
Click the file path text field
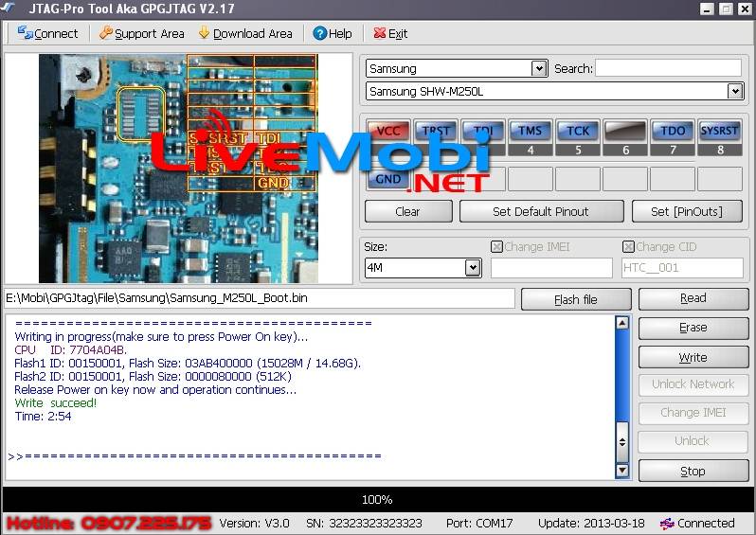(x=260, y=298)
